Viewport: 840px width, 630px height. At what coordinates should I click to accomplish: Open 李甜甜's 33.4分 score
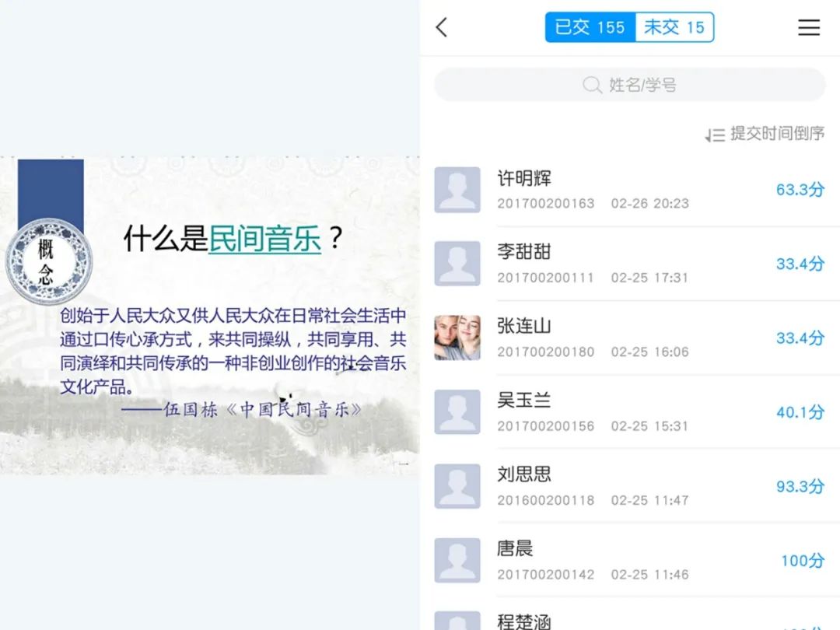tap(800, 264)
